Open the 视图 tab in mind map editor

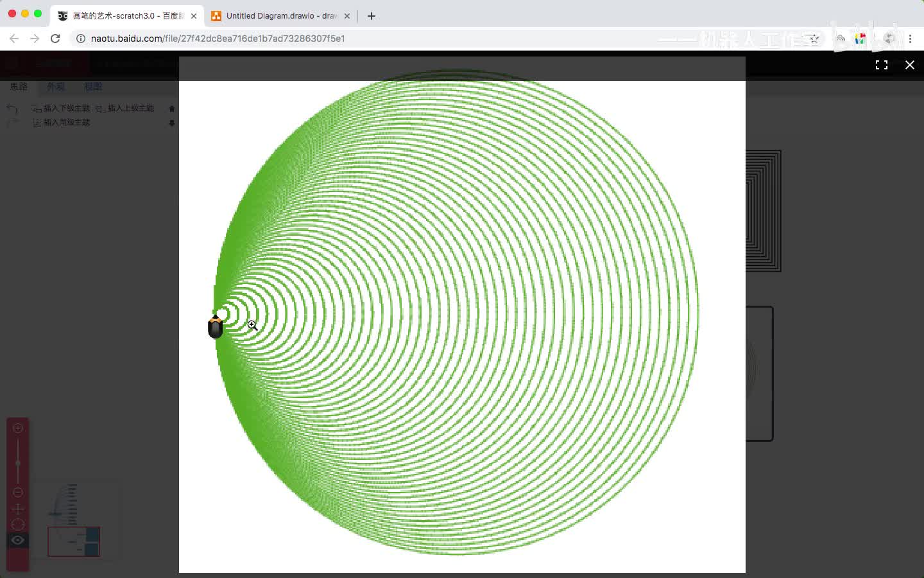[93, 86]
